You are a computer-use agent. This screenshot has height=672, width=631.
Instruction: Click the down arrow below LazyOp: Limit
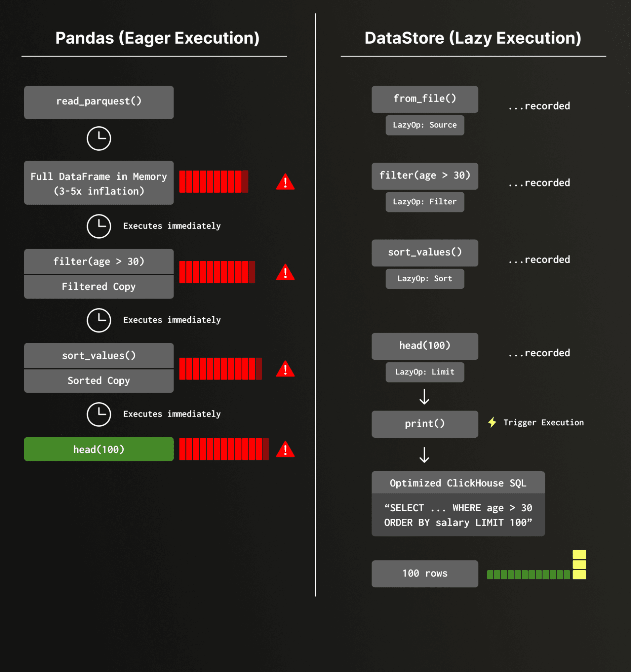tap(424, 396)
